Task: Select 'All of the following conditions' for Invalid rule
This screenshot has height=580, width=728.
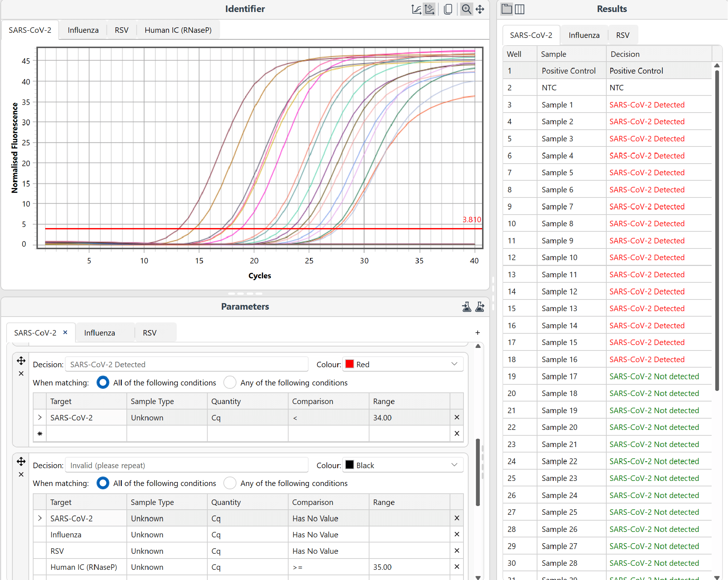Action: click(x=103, y=483)
